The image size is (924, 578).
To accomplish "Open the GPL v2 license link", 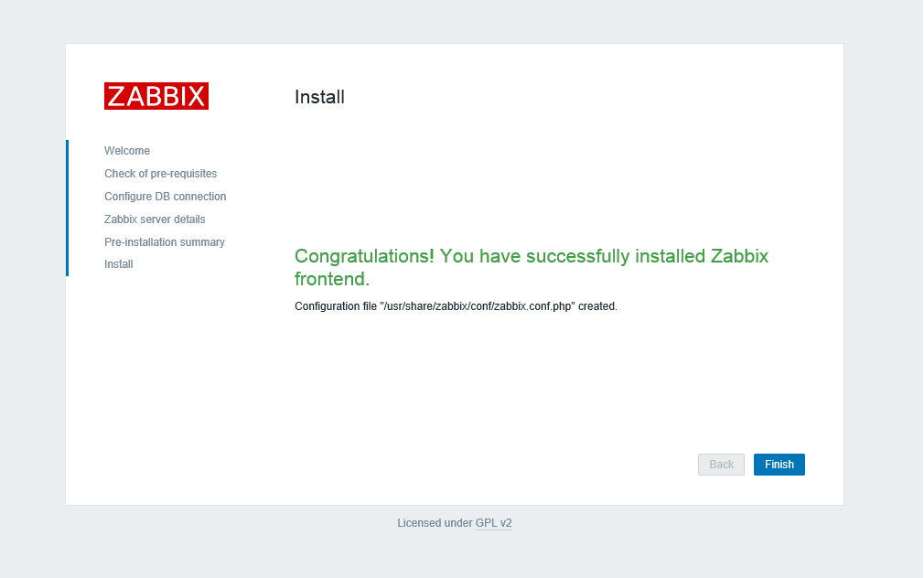I will [x=494, y=523].
